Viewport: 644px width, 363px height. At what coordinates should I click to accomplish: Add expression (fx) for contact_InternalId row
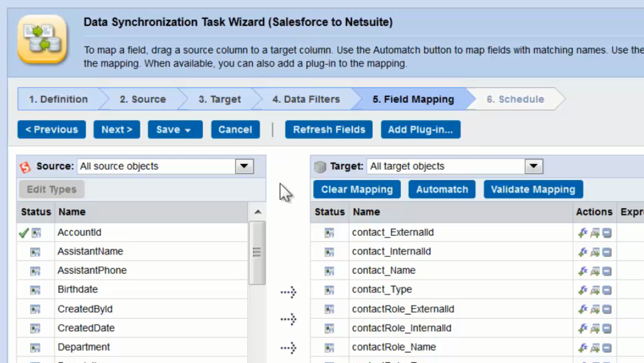582,252
